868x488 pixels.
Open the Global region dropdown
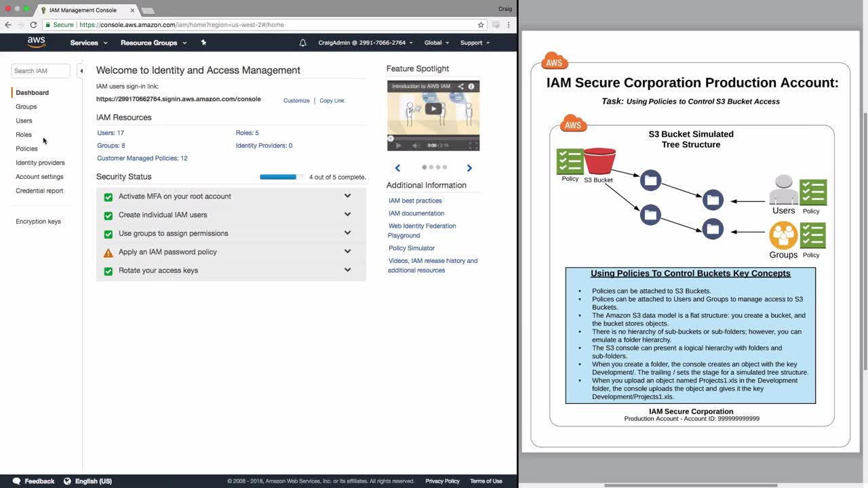pos(437,43)
